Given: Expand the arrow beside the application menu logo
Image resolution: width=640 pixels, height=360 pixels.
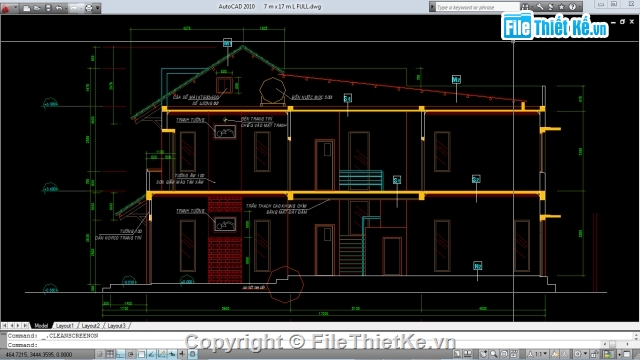Looking at the screenshot, I should [x=16, y=7].
